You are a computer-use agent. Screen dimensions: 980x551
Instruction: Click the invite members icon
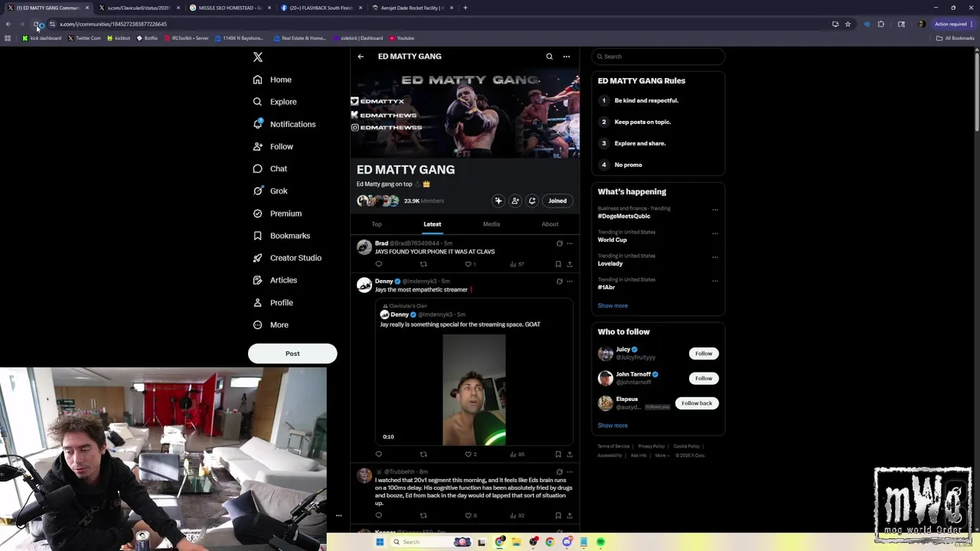tap(515, 201)
